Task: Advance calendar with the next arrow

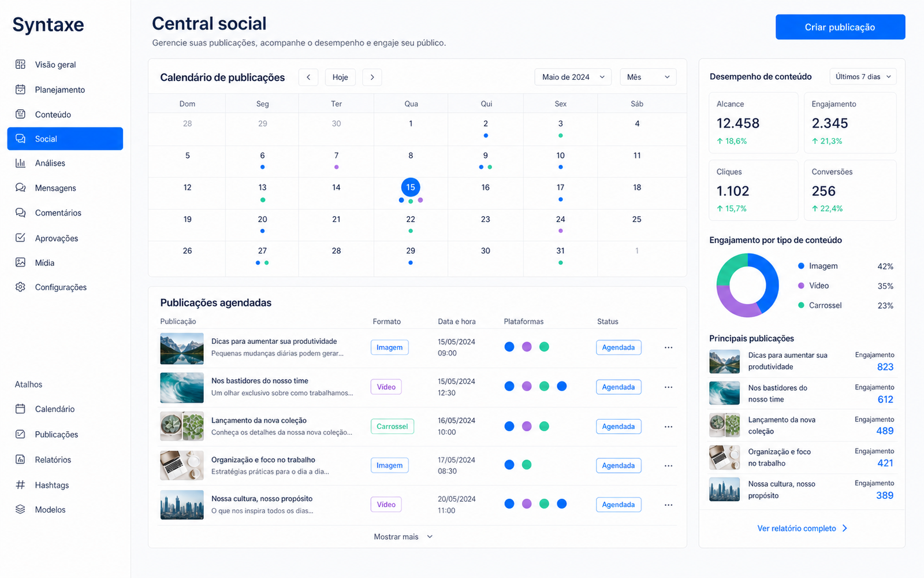Action: (372, 77)
